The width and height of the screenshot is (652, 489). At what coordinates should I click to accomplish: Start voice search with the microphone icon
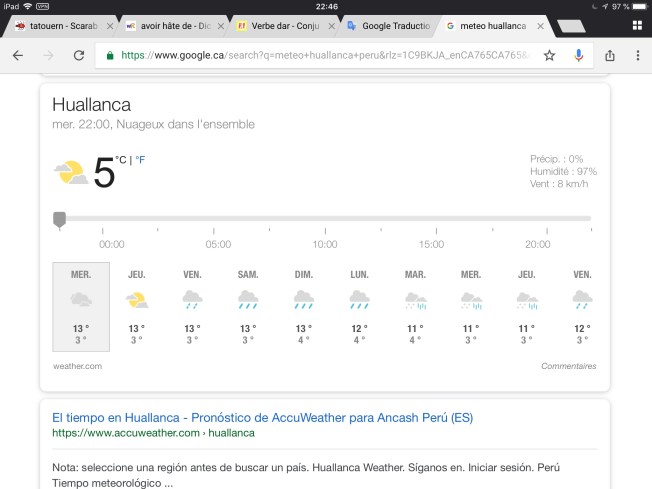click(x=579, y=56)
